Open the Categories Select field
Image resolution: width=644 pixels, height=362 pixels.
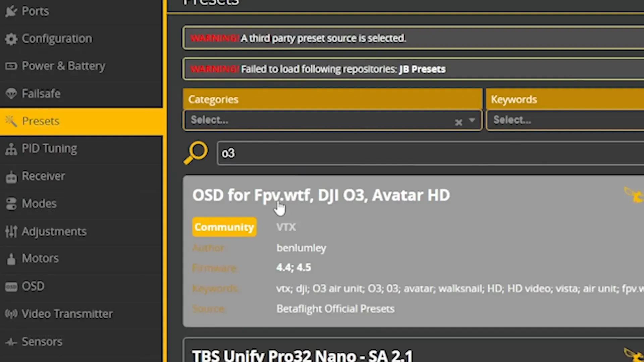[x=332, y=120]
